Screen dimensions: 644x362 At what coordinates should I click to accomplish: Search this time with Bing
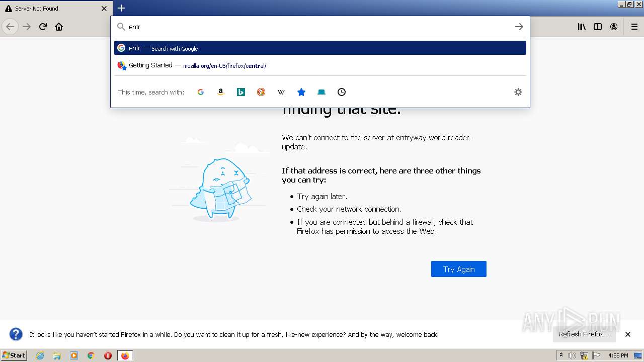(x=241, y=92)
